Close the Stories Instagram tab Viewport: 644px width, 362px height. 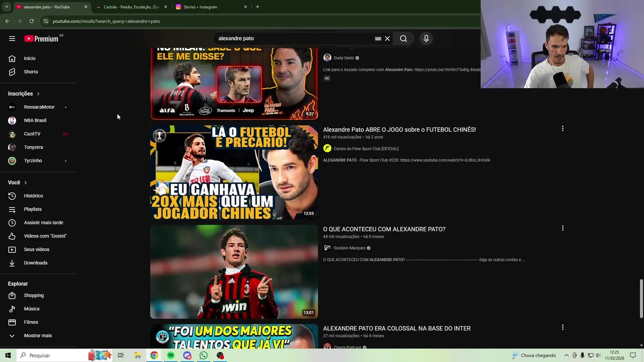pos(246,7)
